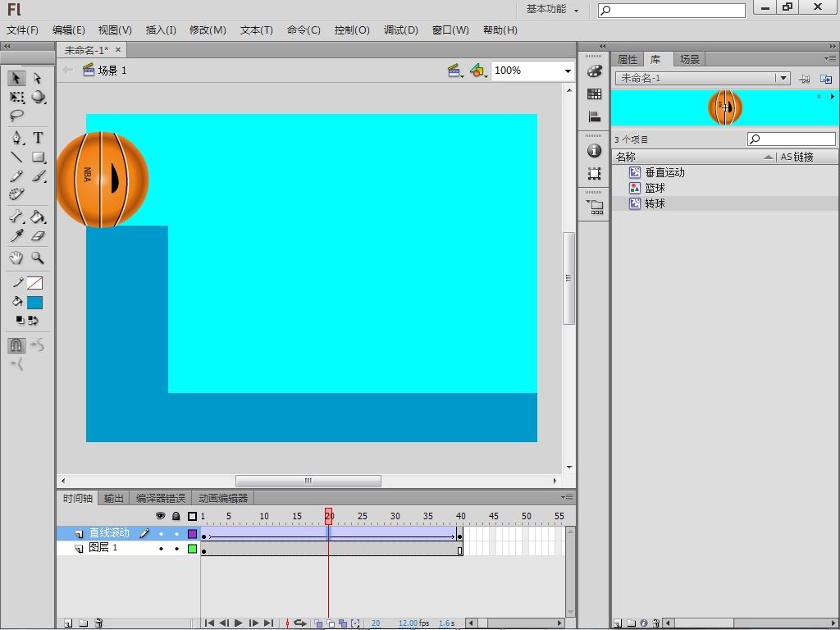The height and width of the screenshot is (630, 840).
Task: Select the Hand tool
Action: point(16,258)
